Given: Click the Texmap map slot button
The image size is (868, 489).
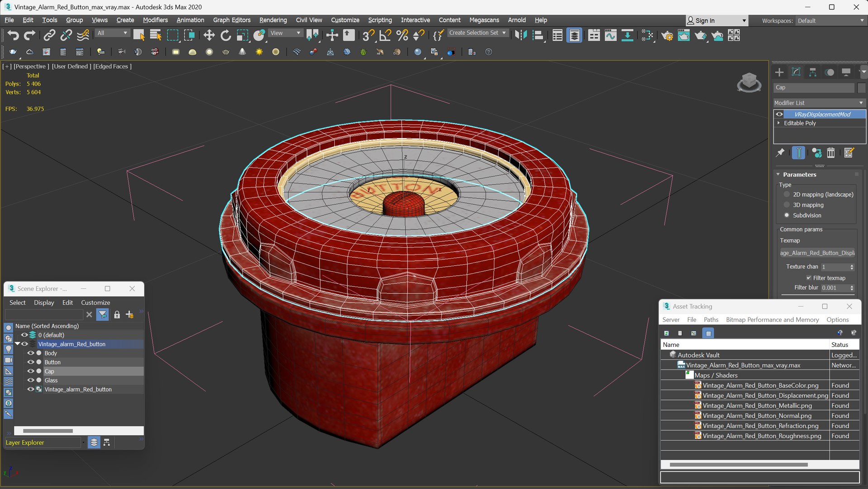Looking at the screenshot, I should [817, 253].
